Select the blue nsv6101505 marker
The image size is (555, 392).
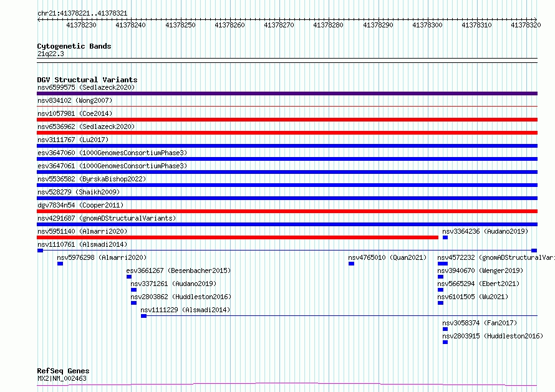tap(440, 303)
